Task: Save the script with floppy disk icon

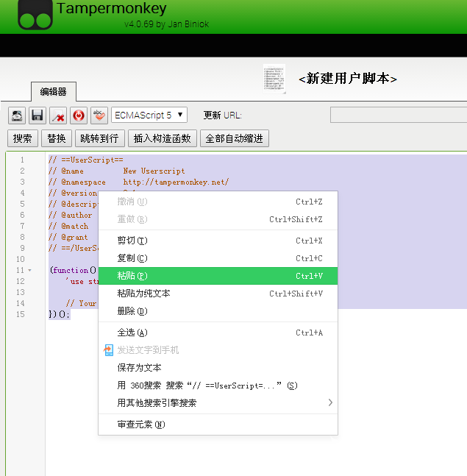Action: pyautogui.click(x=38, y=116)
